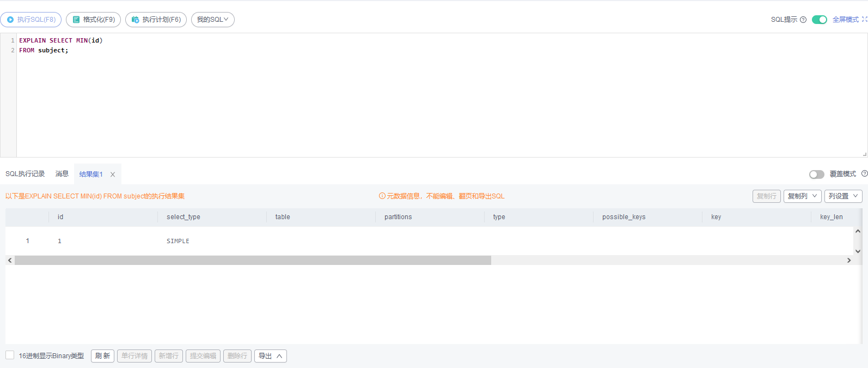Switch to the 消息 tab
The width and height of the screenshot is (868, 368).
click(62, 174)
